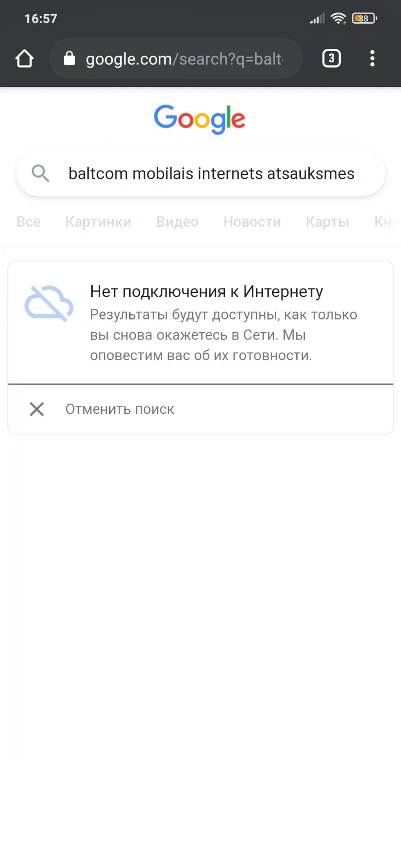Open the tab switcher showing 3 tabs
The width and height of the screenshot is (401, 868).
[x=331, y=58]
